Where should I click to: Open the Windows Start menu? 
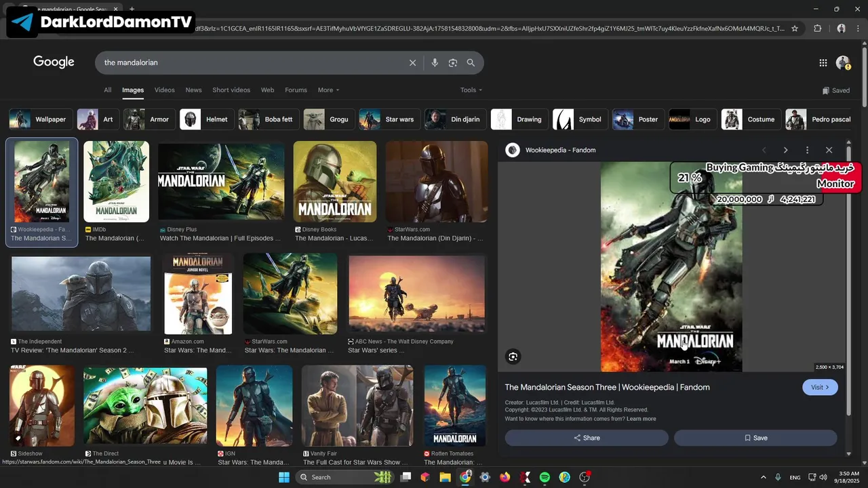284,477
